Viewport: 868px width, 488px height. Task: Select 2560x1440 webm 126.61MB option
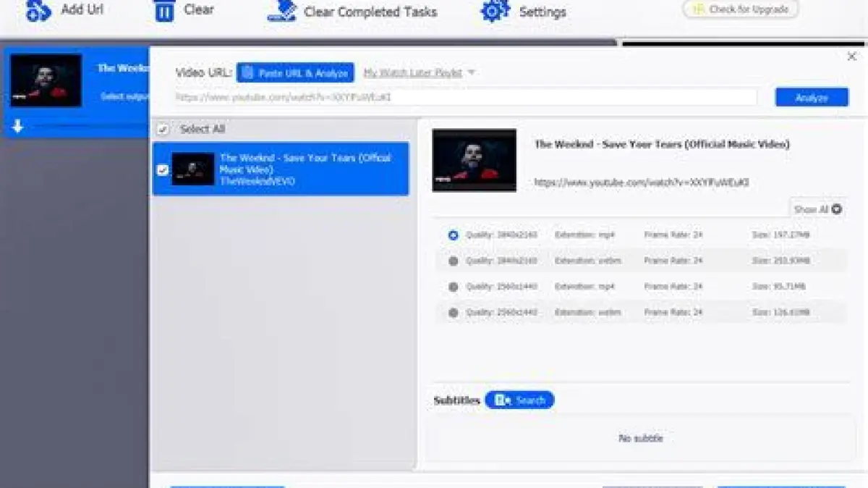(x=454, y=313)
